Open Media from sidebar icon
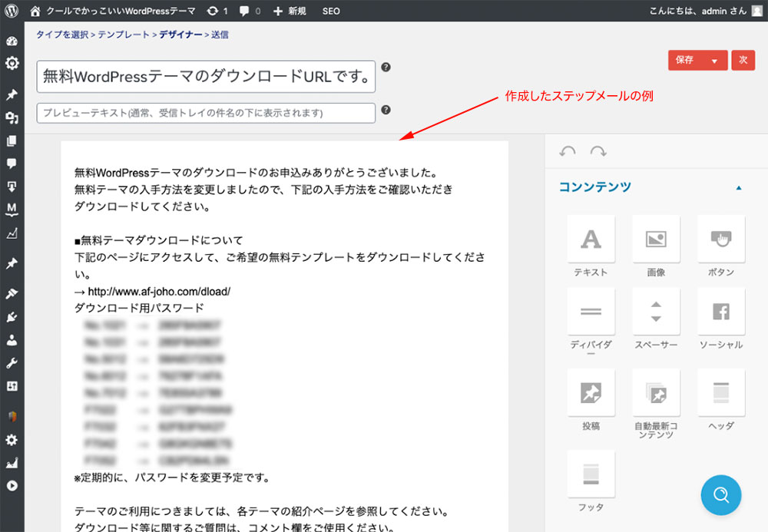Viewport: 768px width, 532px height. pos(12,117)
